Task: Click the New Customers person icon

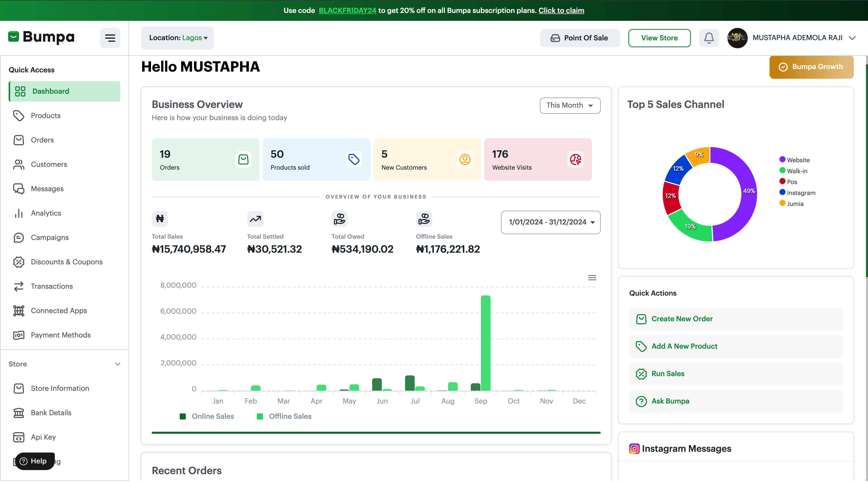Action: click(465, 159)
